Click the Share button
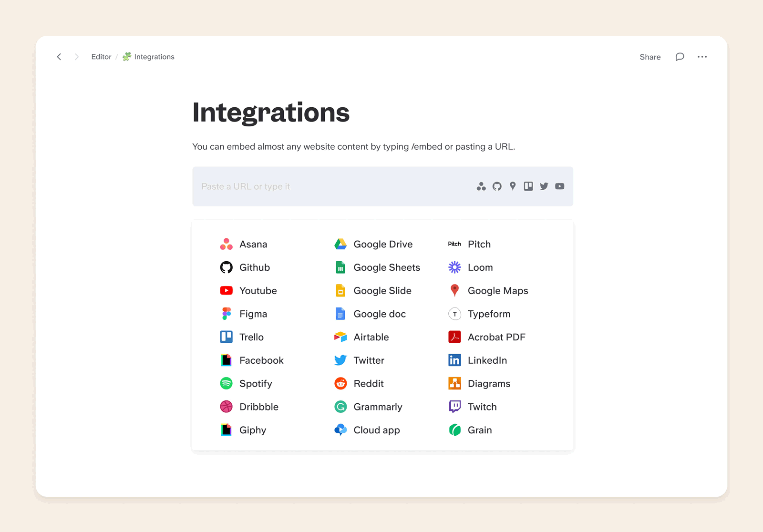Screen dimensions: 763x532 [x=650, y=57]
